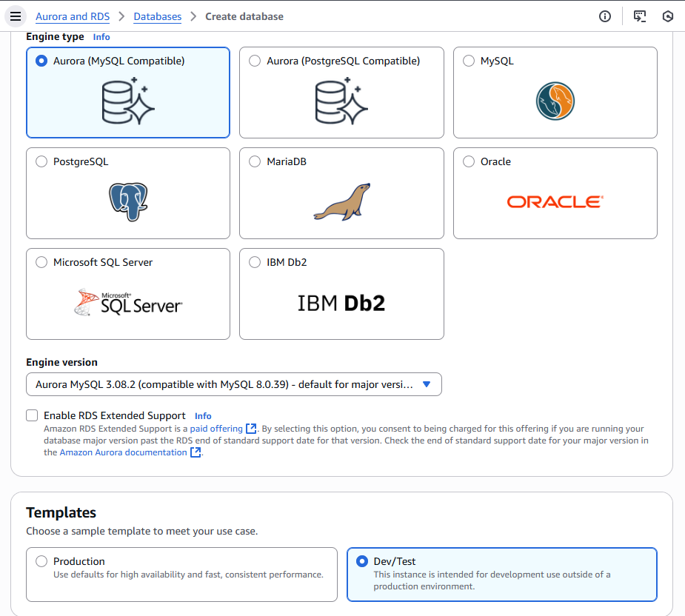Image resolution: width=685 pixels, height=616 pixels.
Task: Navigate to Databases breadcrumb link
Action: [x=158, y=16]
